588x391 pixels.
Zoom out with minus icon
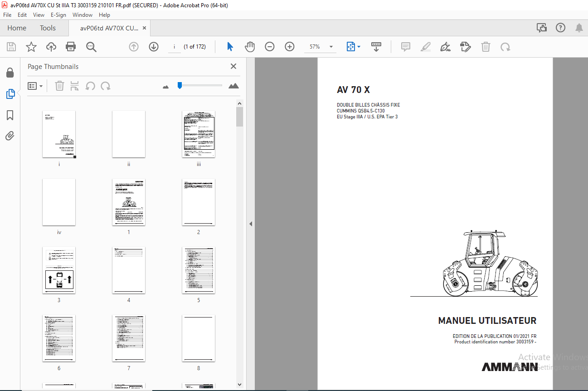tap(270, 47)
